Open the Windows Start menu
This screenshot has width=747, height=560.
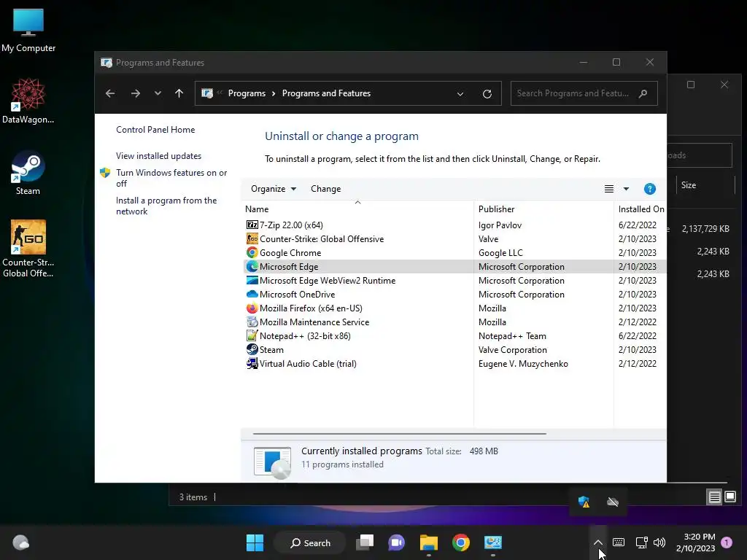click(x=255, y=542)
